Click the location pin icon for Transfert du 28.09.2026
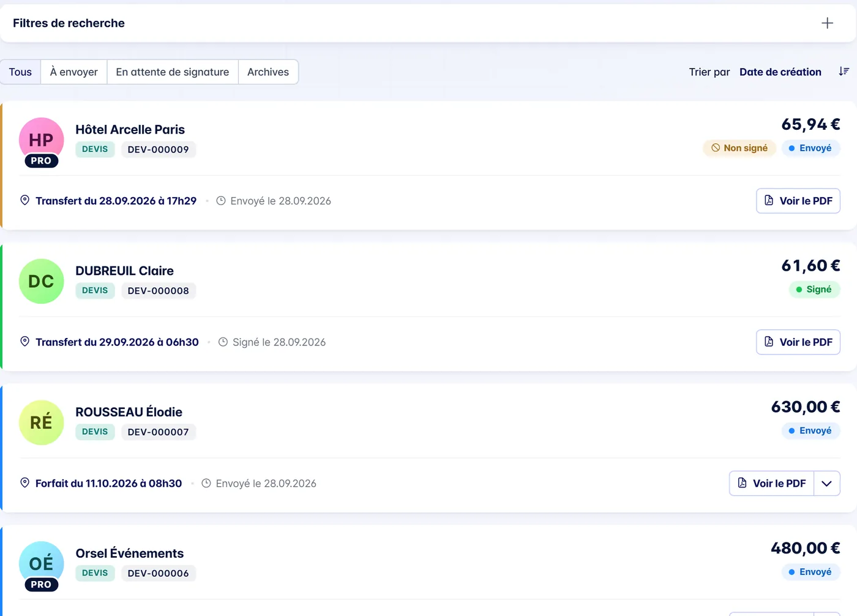857x616 pixels. coord(25,200)
